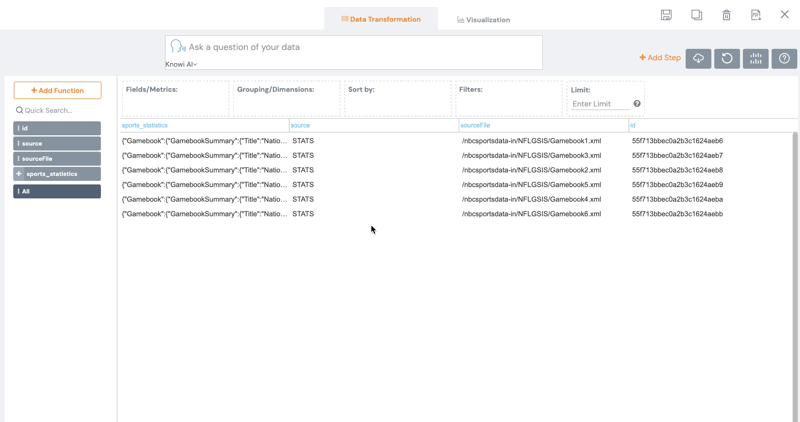Open the chart settings bars icon
Viewport: 800px width, 422px height.
pos(756,58)
